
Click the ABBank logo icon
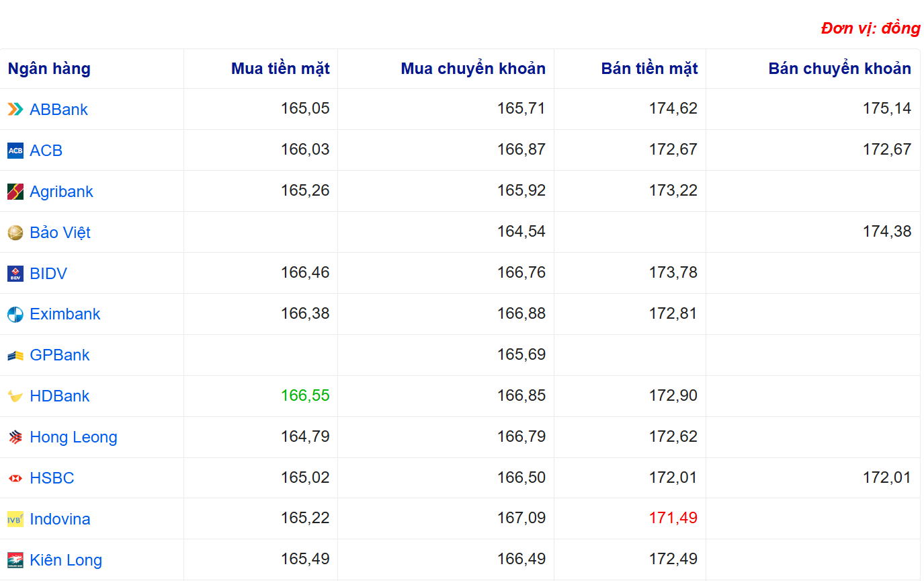click(15, 110)
